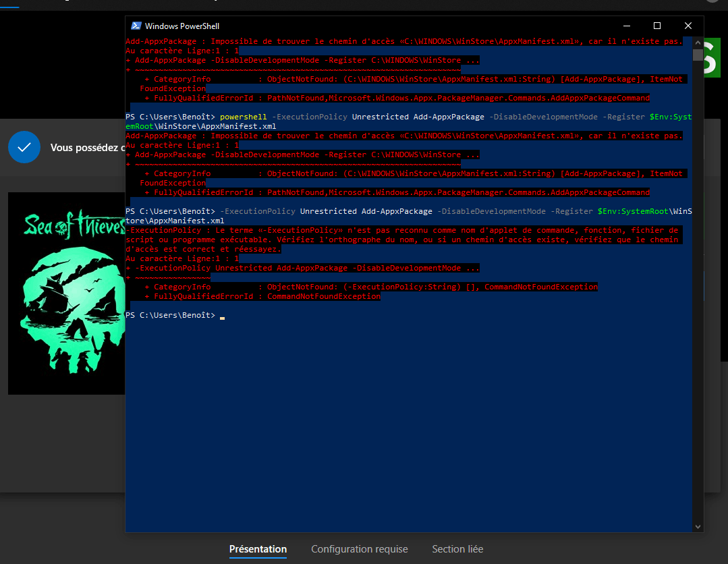Click the Sea of Thieves cover art
The height and width of the screenshot is (564, 728).
[66, 293]
